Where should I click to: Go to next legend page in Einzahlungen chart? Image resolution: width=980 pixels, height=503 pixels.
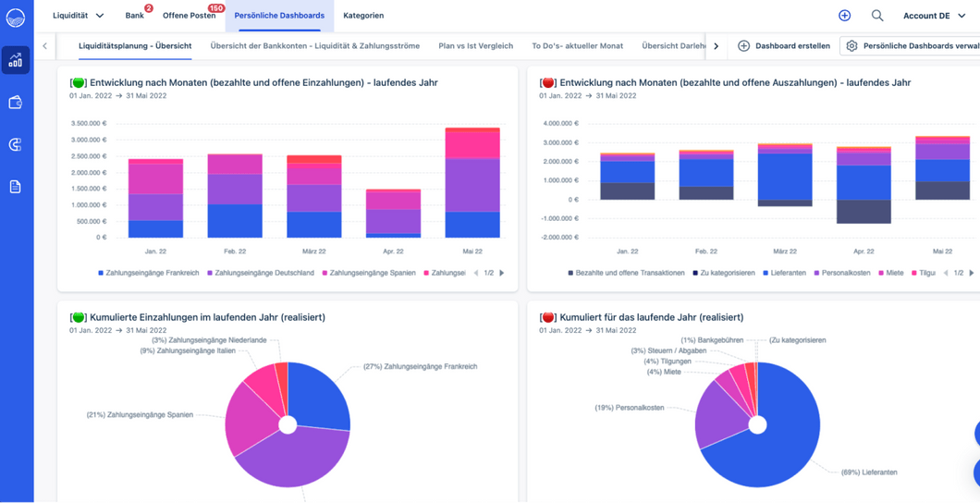click(502, 274)
